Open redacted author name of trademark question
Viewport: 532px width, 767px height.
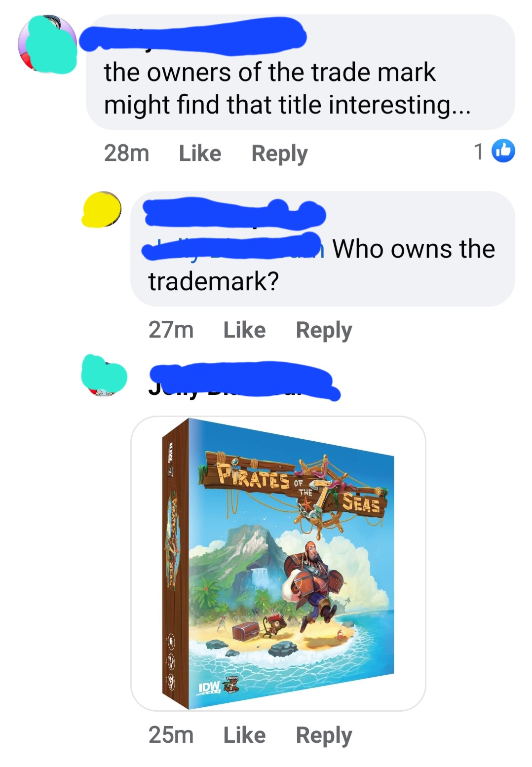click(234, 214)
